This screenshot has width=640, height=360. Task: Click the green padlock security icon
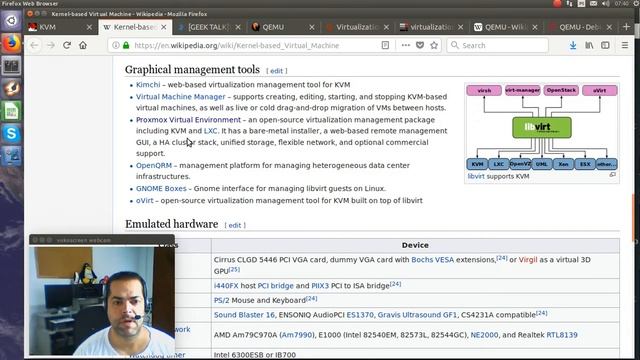(126, 45)
